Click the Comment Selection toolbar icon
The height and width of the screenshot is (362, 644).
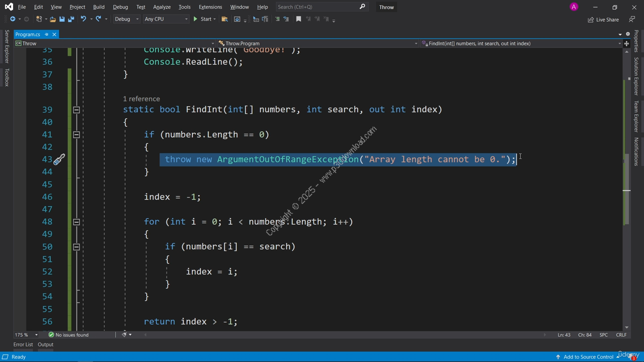[277, 19]
